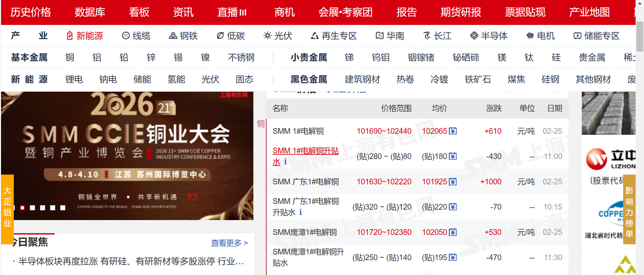The width and height of the screenshot is (644, 275).
Task: Click the 新能源 industry icon
Action: pos(70,36)
